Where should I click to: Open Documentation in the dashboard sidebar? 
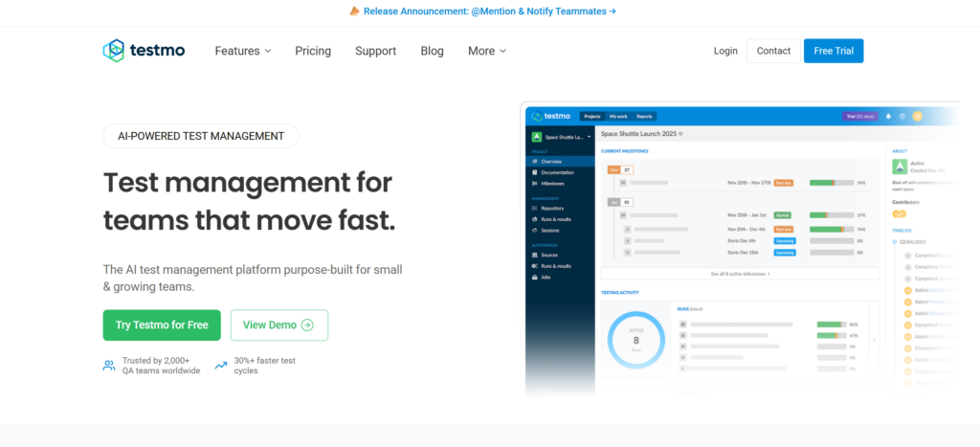[x=560, y=172]
